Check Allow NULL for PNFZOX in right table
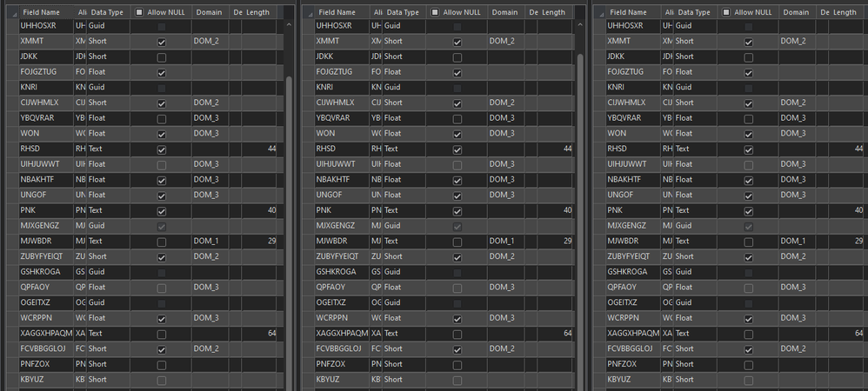868x391 pixels. [749, 366]
